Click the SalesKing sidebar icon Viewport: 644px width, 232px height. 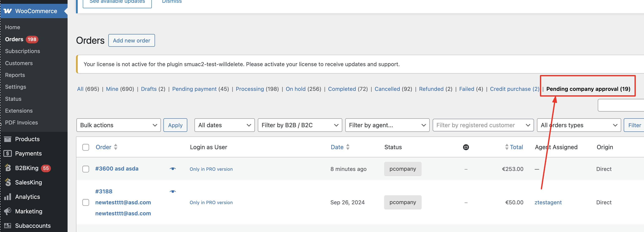click(8, 182)
